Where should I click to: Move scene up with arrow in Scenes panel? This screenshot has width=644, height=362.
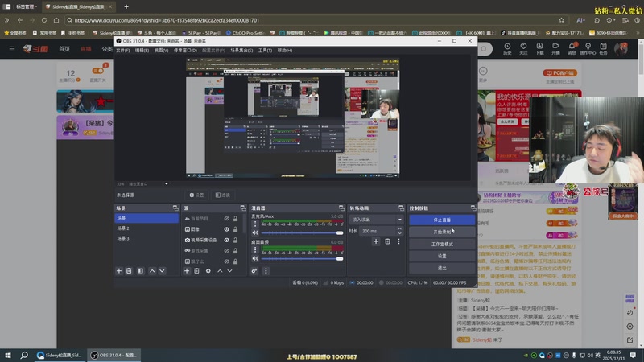[152, 271]
